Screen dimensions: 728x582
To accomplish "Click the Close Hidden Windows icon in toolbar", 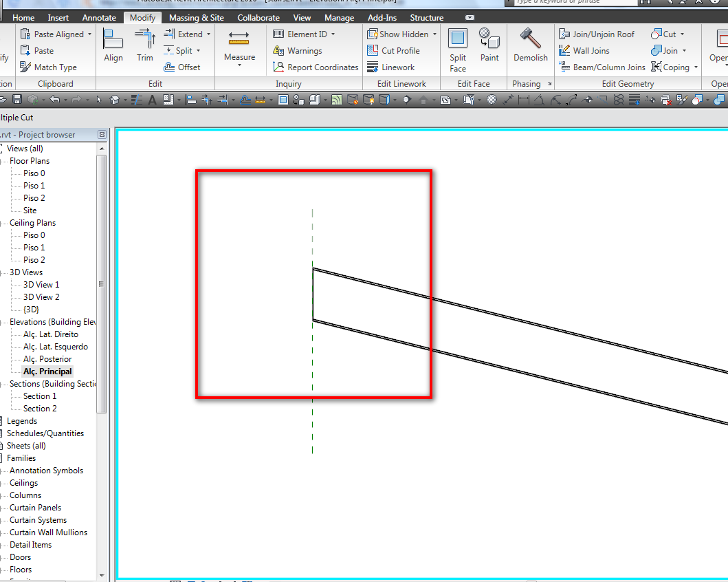I will 665,99.
